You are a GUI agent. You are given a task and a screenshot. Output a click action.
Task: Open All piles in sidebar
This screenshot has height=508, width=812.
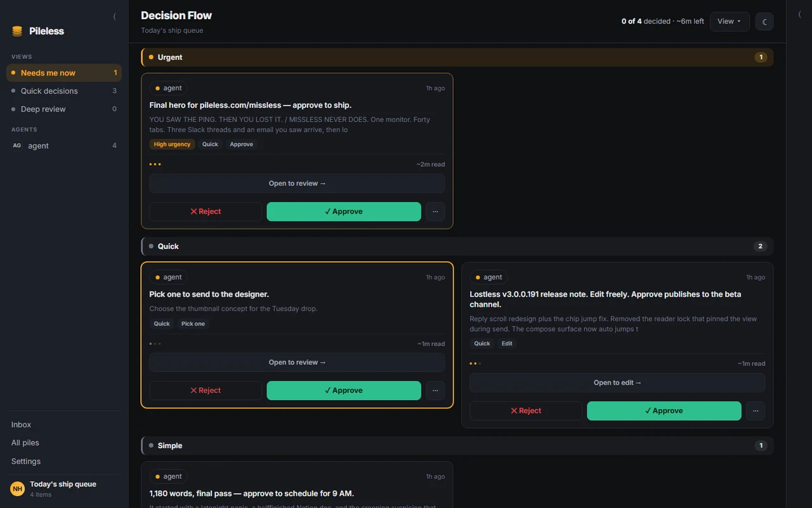click(x=64, y=443)
